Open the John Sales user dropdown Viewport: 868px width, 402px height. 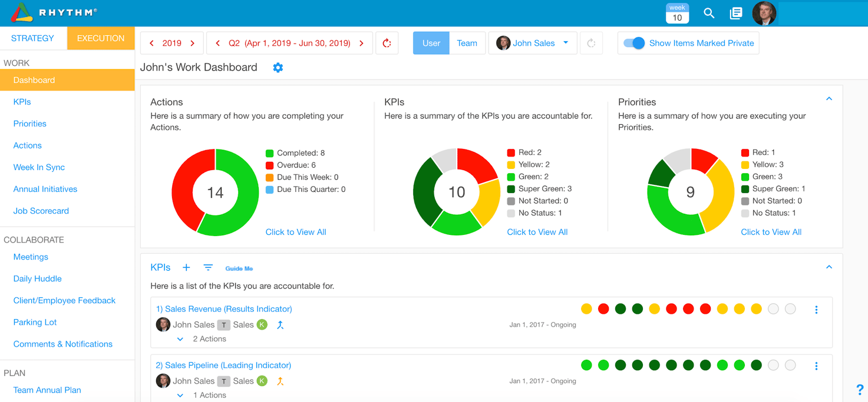[533, 43]
